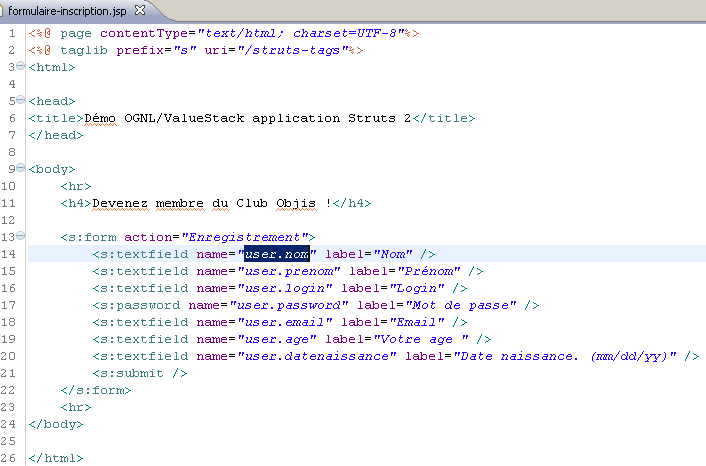Click line number 20 in the gutter
The width and height of the screenshot is (706, 466).
click(9, 356)
